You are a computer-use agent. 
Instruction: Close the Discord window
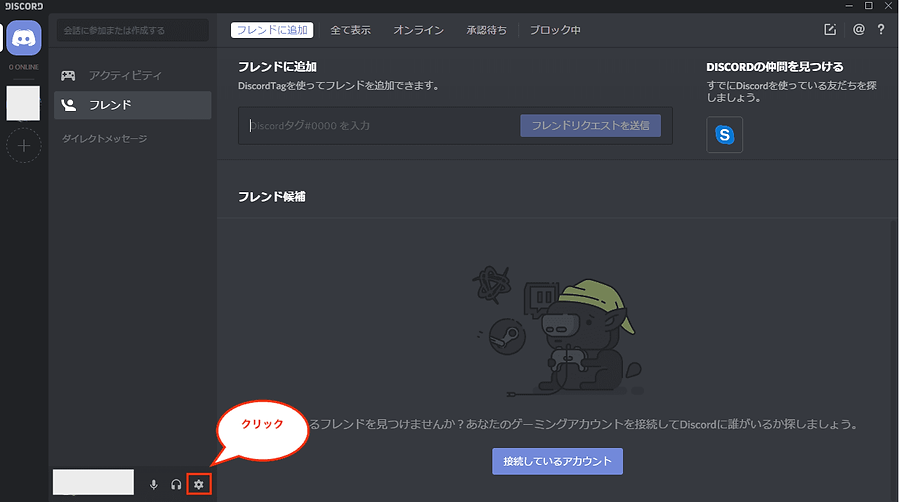888,6
